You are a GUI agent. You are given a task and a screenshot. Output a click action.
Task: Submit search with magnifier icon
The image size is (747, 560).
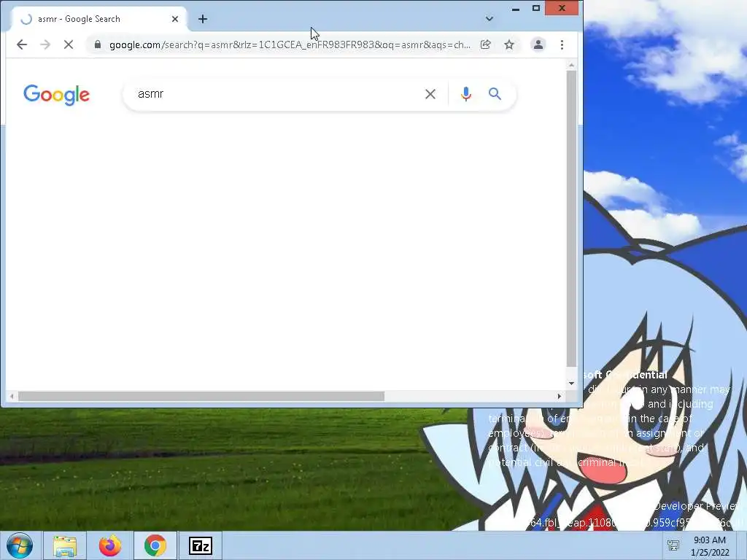(x=495, y=94)
